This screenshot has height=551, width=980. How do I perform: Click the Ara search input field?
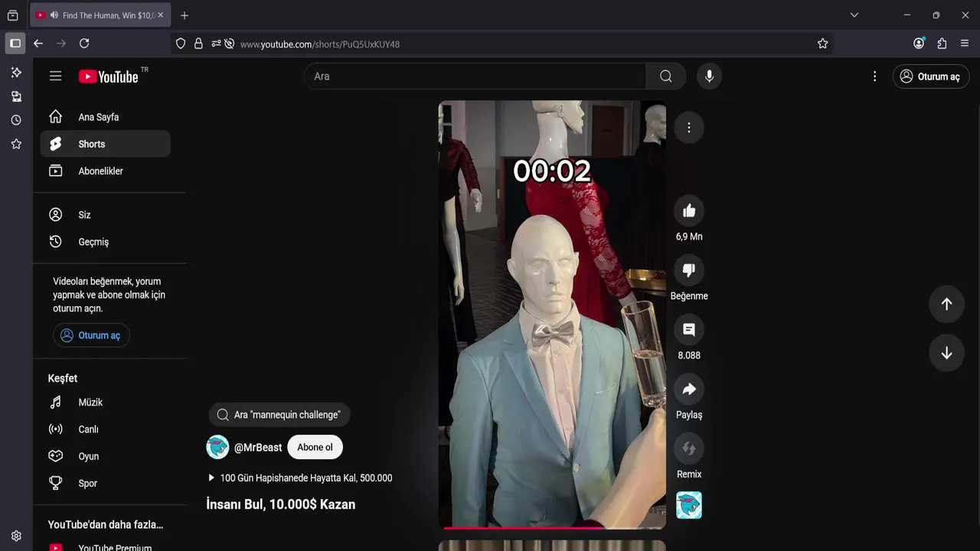(475, 76)
